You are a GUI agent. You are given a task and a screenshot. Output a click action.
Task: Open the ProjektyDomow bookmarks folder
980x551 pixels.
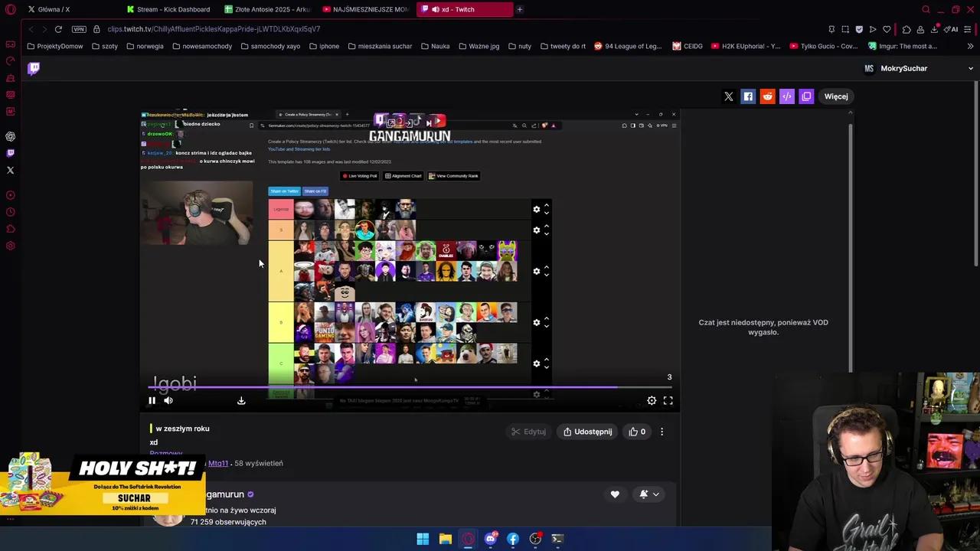coord(55,46)
